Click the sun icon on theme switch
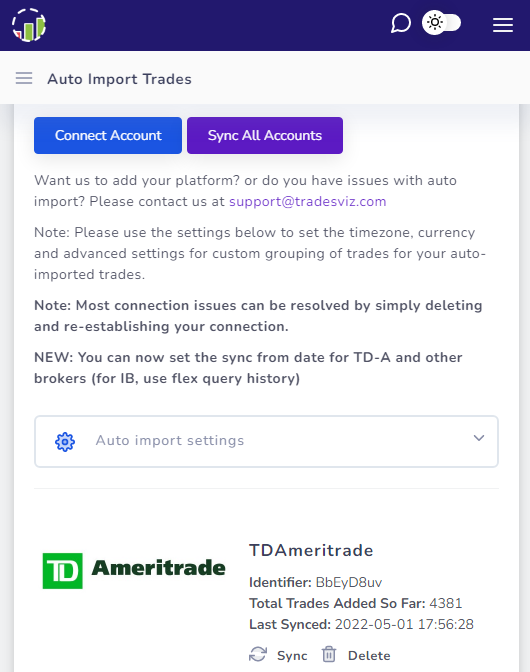 pyautogui.click(x=434, y=23)
